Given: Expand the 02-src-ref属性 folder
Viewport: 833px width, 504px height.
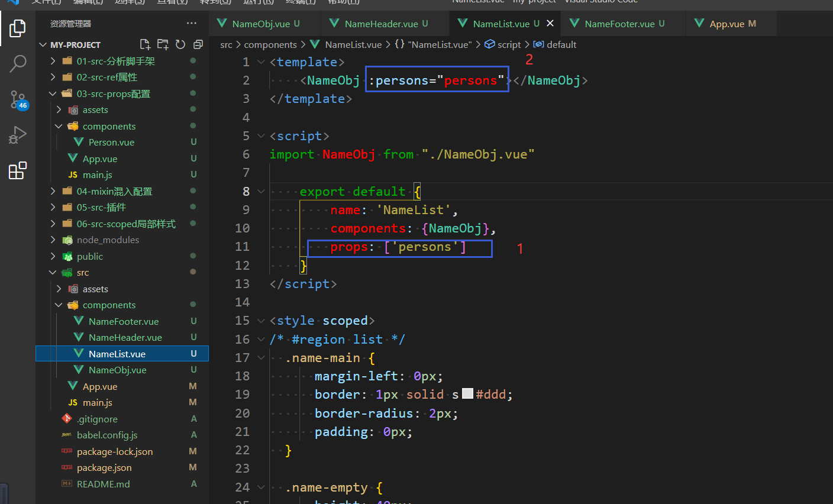Looking at the screenshot, I should 53,77.
